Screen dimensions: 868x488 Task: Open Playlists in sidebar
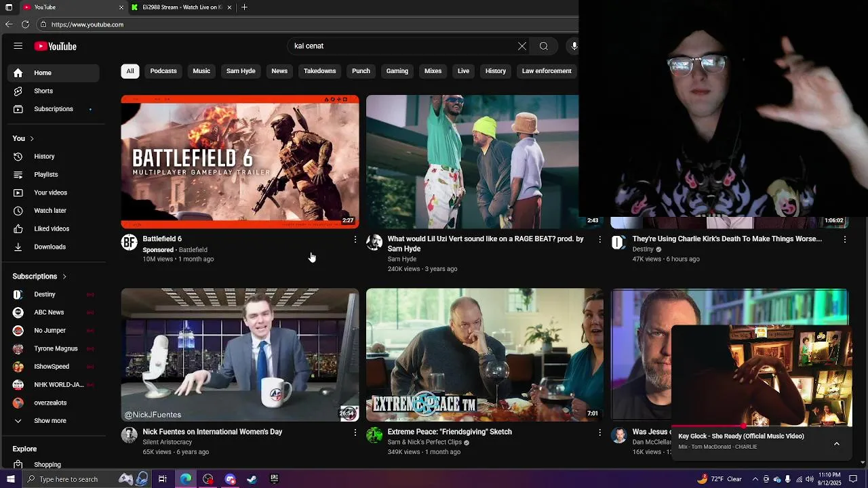54,174
